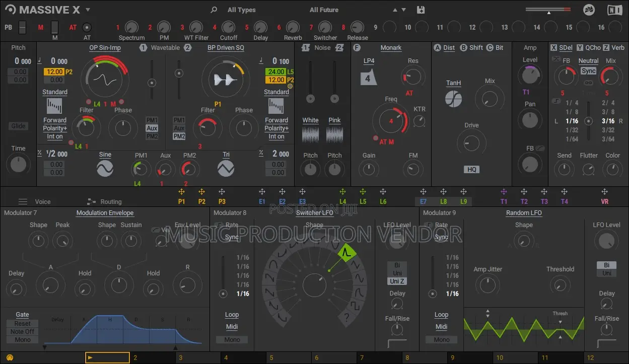Select the Tri wavetable icon
Viewport: 629px width, 364px height.
(x=225, y=168)
